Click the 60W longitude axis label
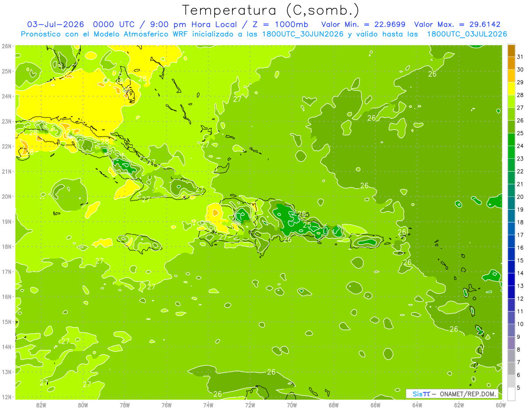Viewport: 532px width, 411px height. [x=501, y=405]
